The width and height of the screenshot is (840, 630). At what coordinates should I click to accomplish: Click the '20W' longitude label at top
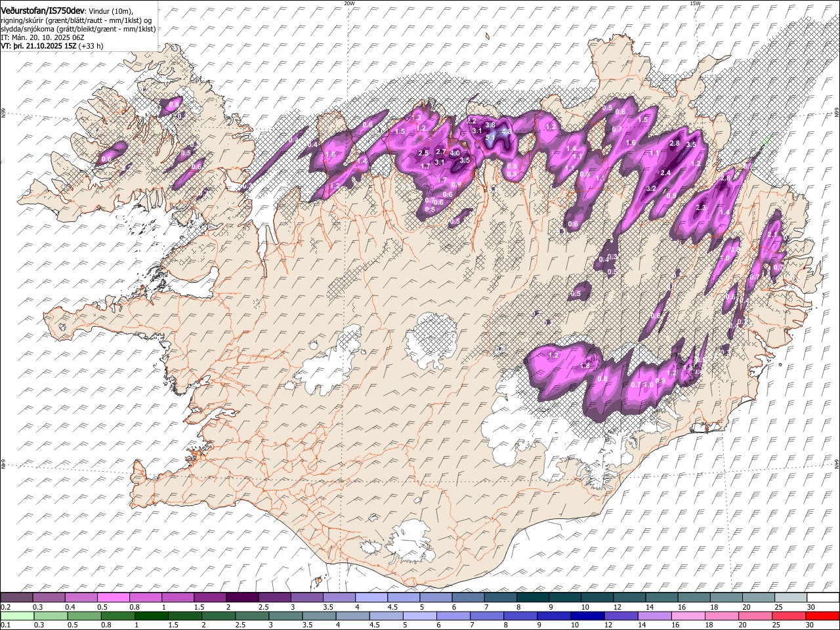[x=349, y=3]
